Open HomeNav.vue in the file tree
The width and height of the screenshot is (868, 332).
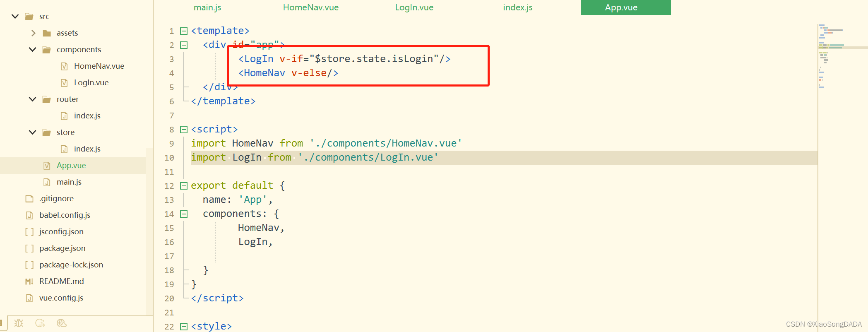tap(99, 66)
